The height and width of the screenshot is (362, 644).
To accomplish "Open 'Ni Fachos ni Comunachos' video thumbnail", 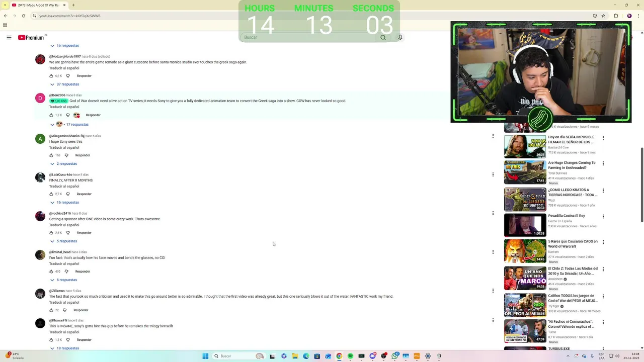I will point(525,331).
